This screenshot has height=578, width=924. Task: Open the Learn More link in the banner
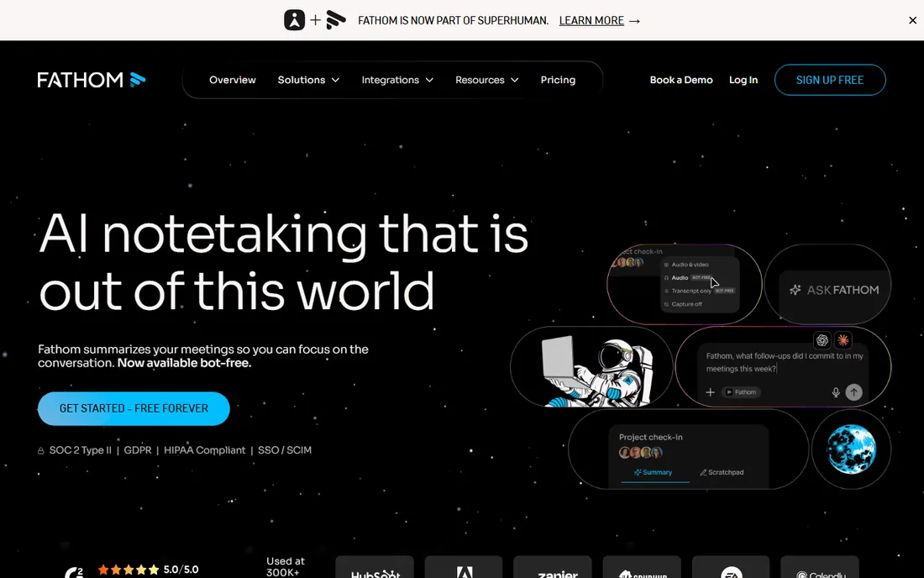tap(599, 21)
